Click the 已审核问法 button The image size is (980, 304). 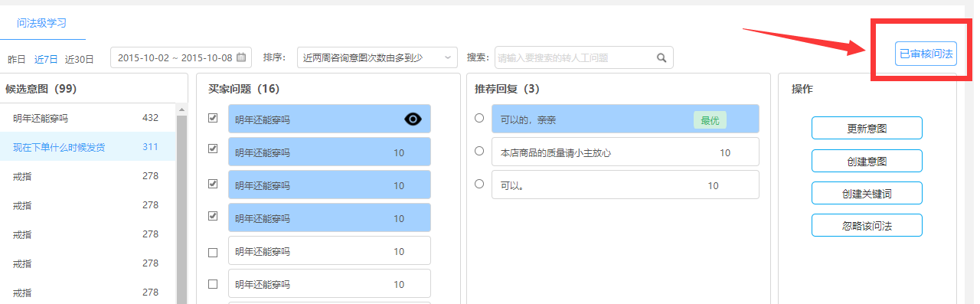[926, 54]
